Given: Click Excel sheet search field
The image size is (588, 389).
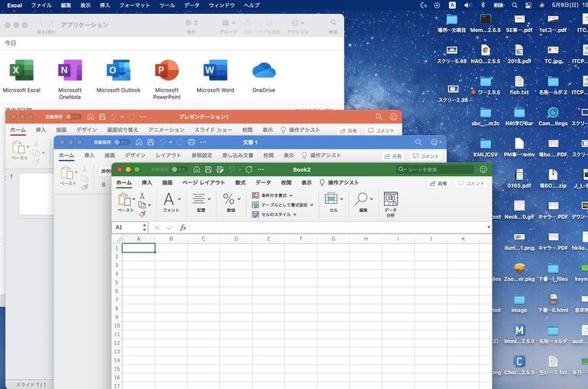Looking at the screenshot, I should (435, 169).
